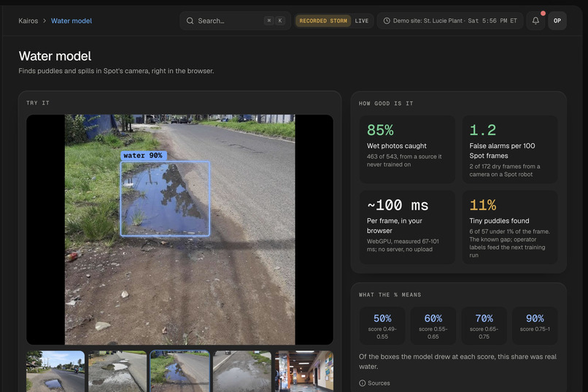Click the Demo site St. Lucie Plant text
Viewport: 588px width, 392px height.
pyautogui.click(x=428, y=20)
